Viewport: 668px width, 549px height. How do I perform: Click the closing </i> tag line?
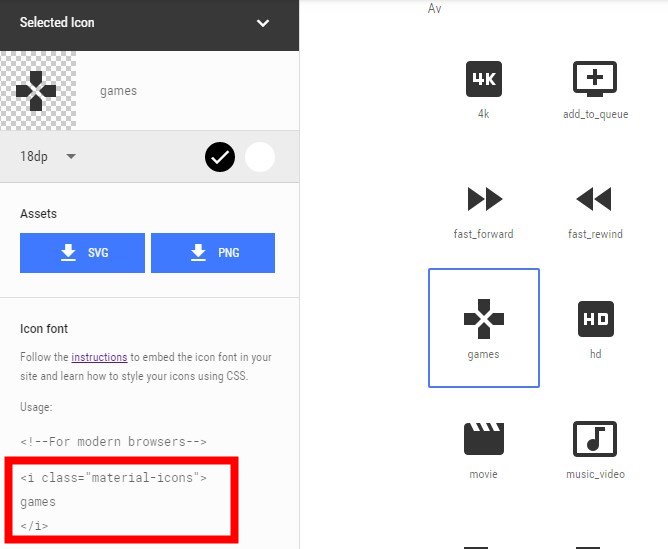tap(34, 526)
